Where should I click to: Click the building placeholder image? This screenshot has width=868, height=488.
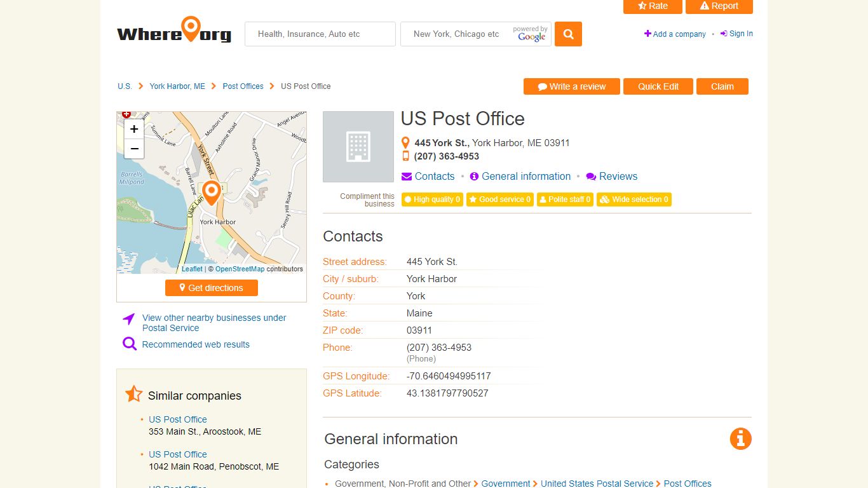point(358,147)
